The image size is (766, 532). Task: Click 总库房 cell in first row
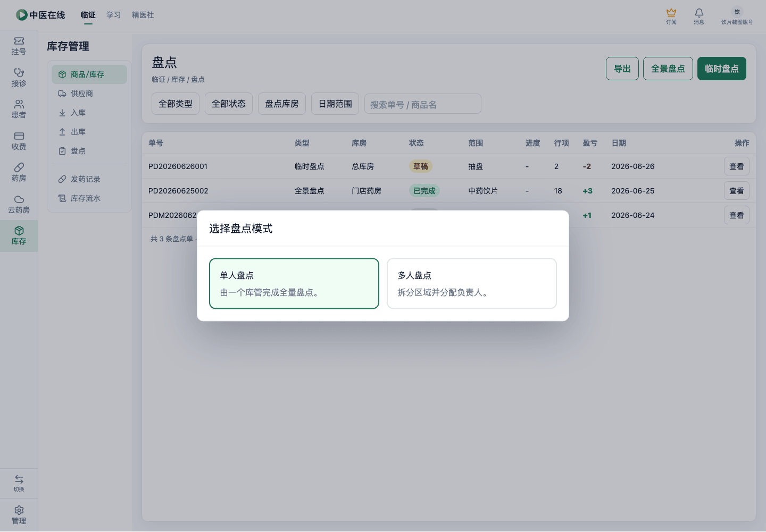click(x=363, y=166)
